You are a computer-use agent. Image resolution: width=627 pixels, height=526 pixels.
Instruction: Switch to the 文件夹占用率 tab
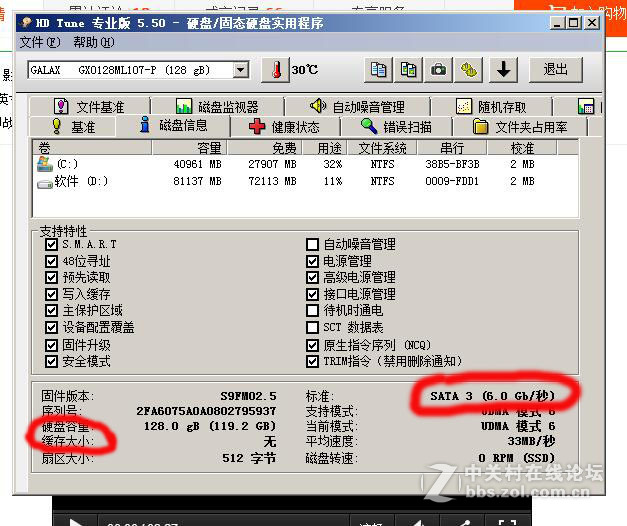pyautogui.click(x=520, y=127)
